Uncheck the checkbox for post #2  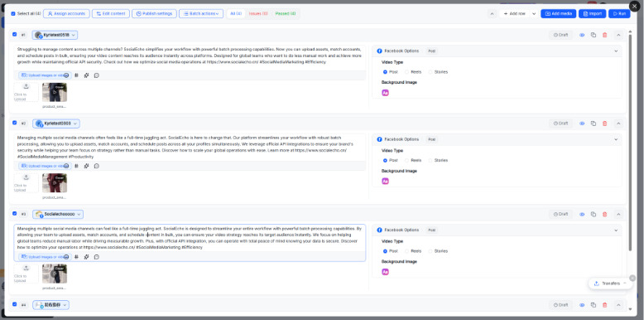point(15,123)
